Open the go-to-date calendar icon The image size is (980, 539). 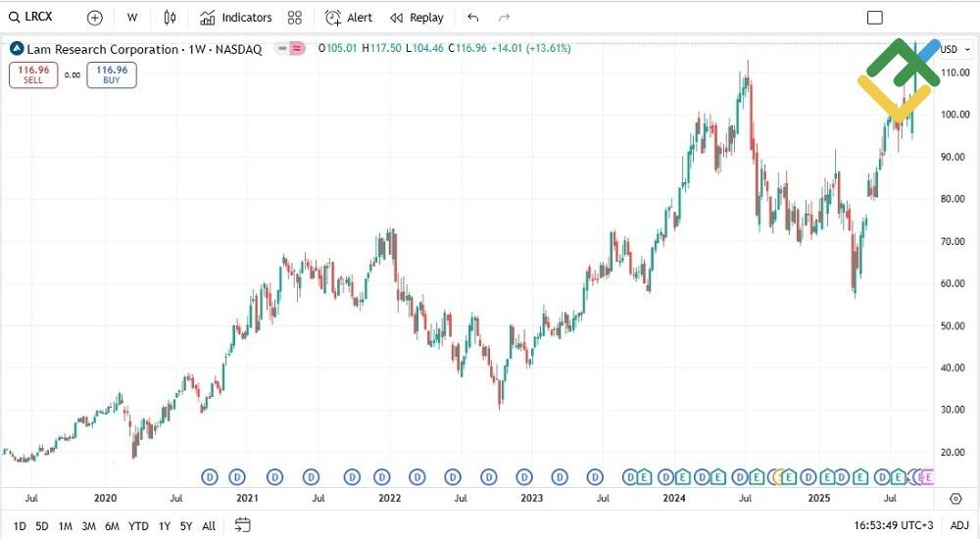242,525
